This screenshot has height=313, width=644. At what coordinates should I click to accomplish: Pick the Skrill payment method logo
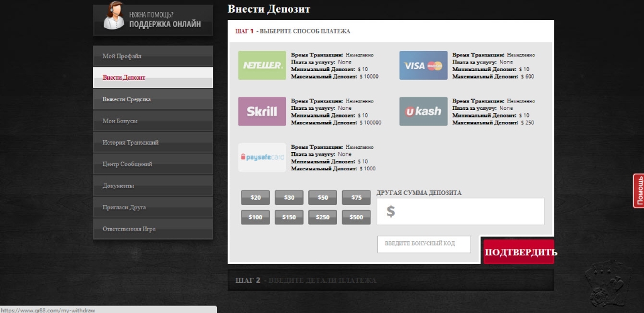tap(262, 111)
